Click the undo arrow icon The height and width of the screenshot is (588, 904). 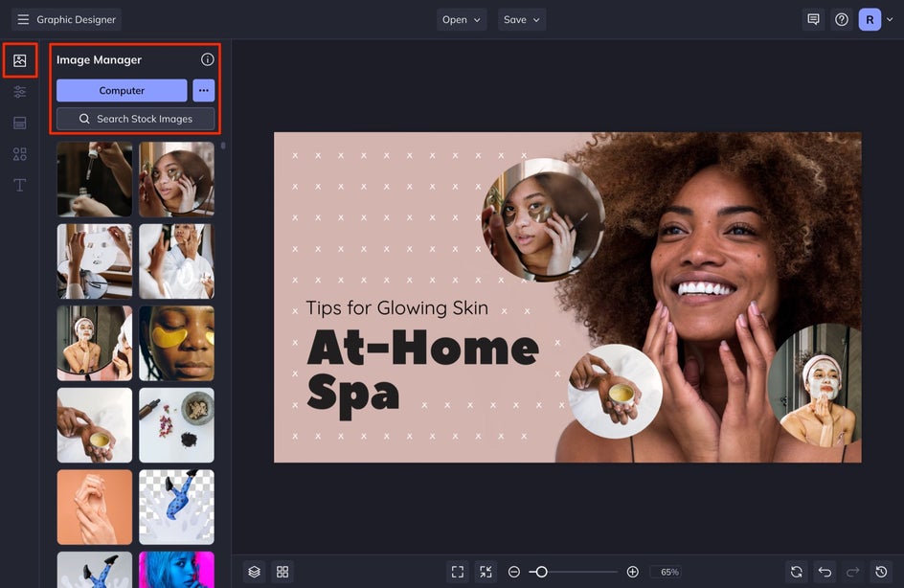coord(825,572)
